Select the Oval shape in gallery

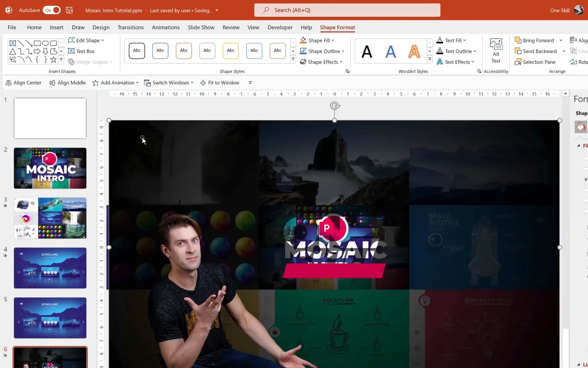pos(45,43)
